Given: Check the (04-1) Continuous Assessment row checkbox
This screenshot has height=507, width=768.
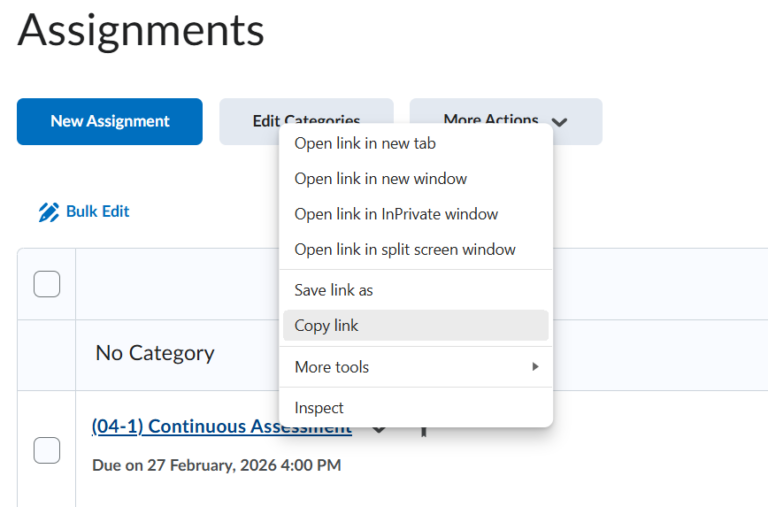Looking at the screenshot, I should (x=47, y=451).
